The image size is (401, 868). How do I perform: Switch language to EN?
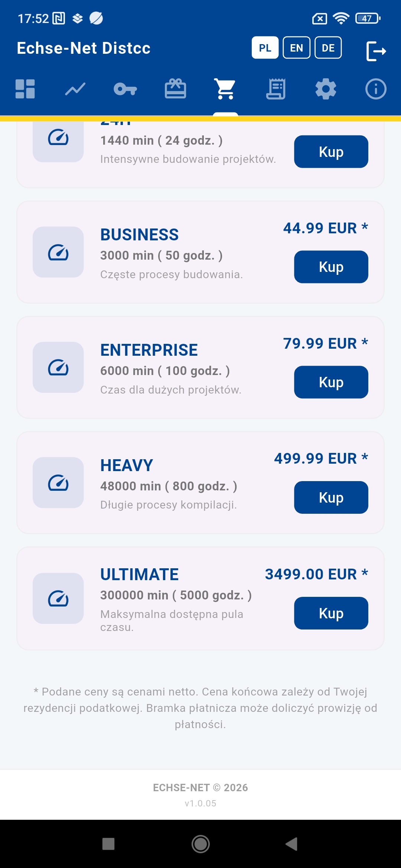point(297,48)
